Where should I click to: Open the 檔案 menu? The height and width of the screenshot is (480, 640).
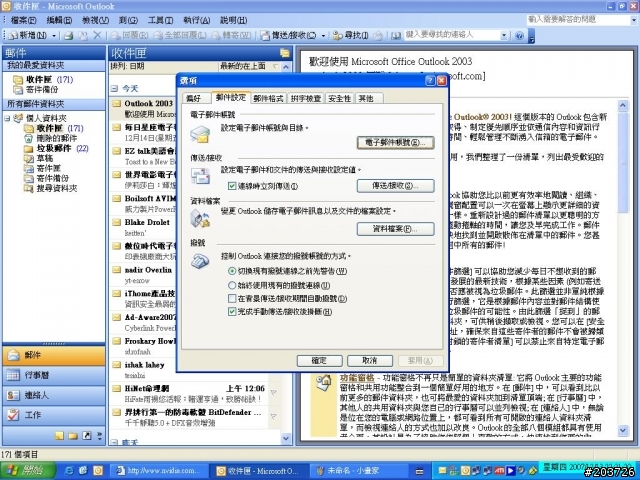[23, 20]
